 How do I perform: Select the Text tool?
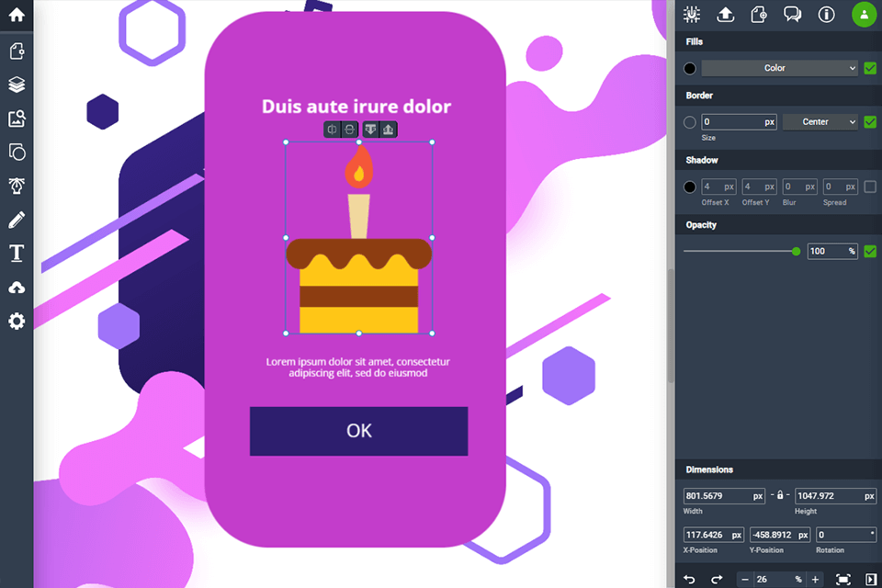[17, 254]
